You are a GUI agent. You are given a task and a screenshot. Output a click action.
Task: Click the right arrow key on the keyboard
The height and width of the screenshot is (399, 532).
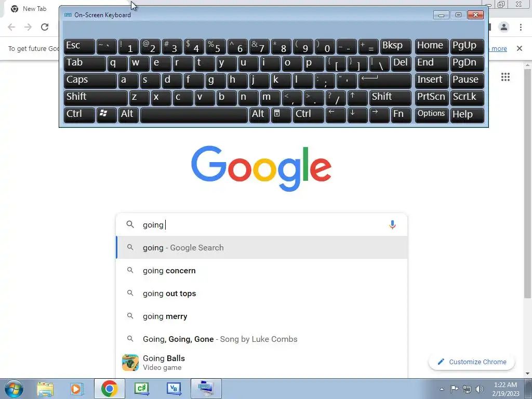tap(379, 115)
